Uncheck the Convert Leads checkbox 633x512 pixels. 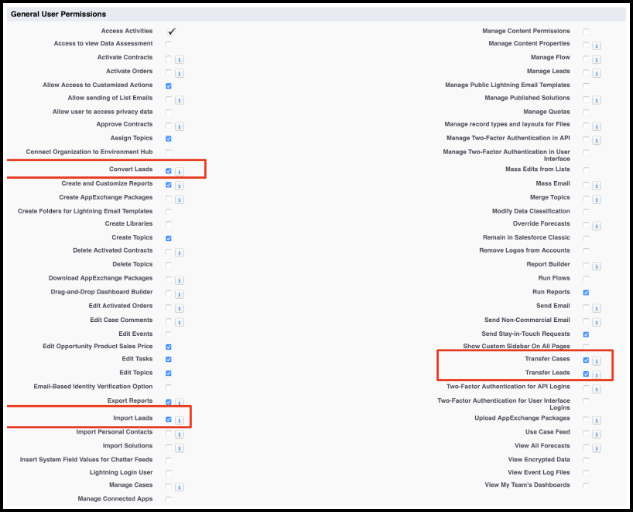point(169,171)
